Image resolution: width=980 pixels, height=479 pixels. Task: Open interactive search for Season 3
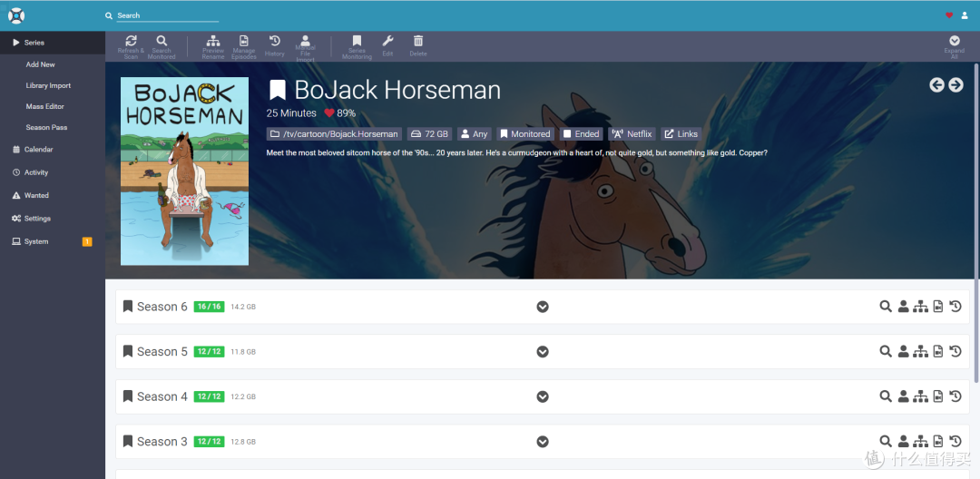(903, 441)
